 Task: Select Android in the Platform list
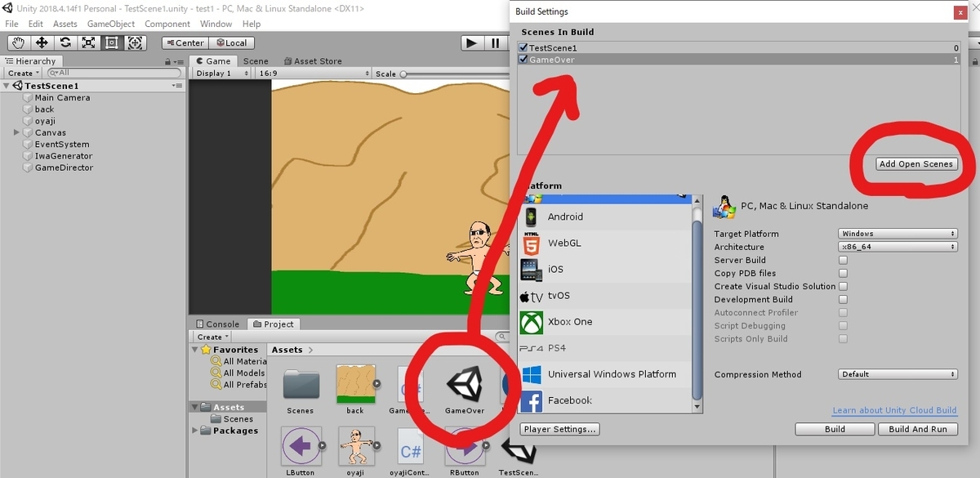click(606, 217)
